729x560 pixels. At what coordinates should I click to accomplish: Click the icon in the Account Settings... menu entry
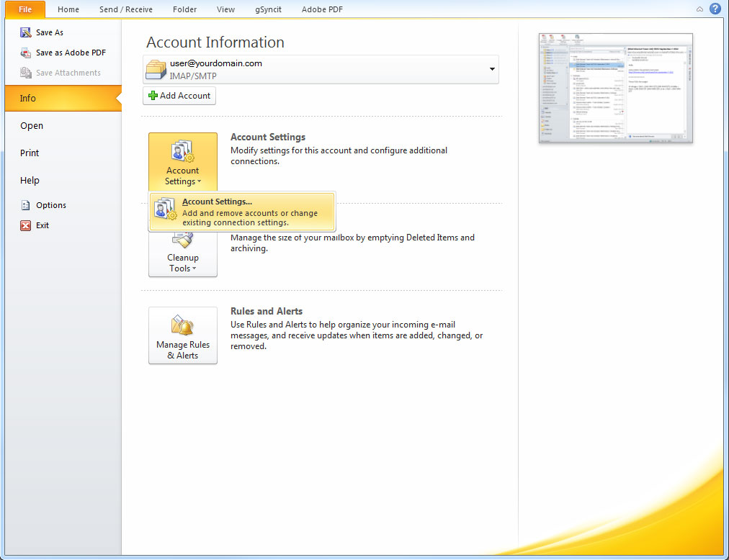click(x=166, y=208)
